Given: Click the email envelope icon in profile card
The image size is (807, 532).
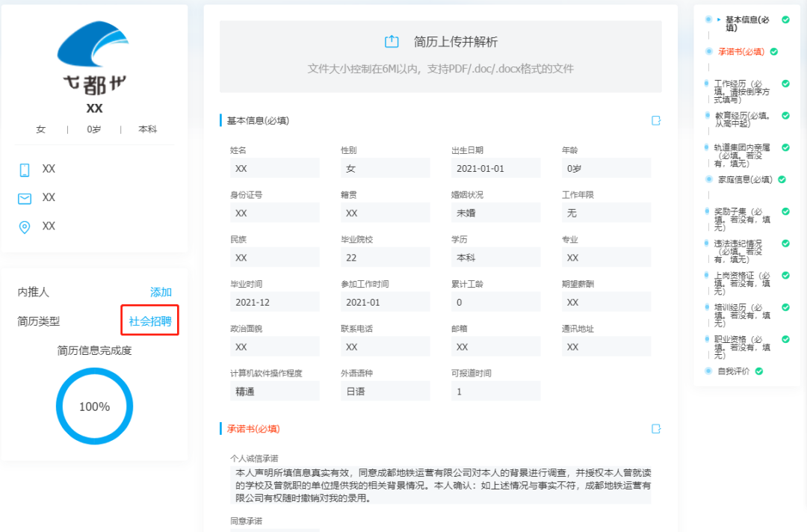Looking at the screenshot, I should coord(24,197).
